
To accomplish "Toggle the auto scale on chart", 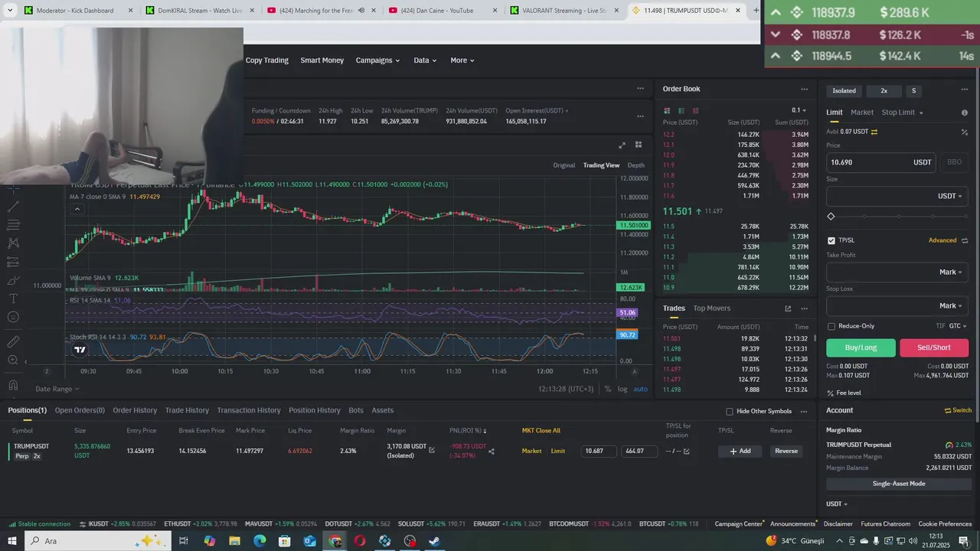I will point(640,389).
